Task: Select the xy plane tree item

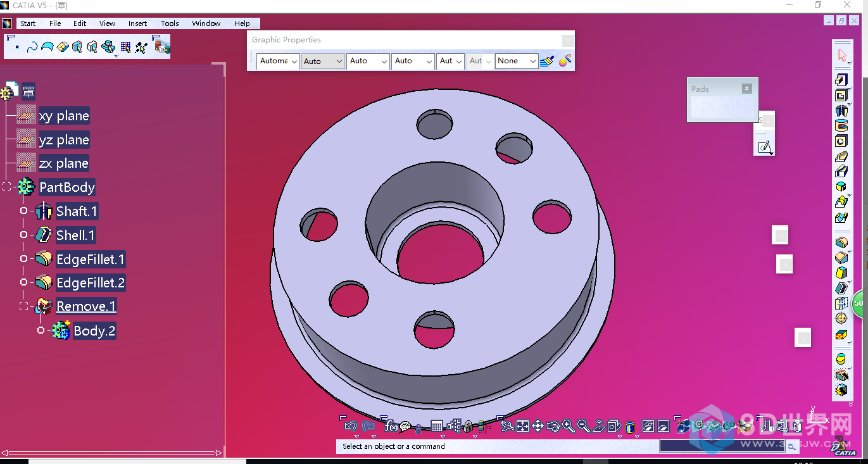Action: [63, 116]
